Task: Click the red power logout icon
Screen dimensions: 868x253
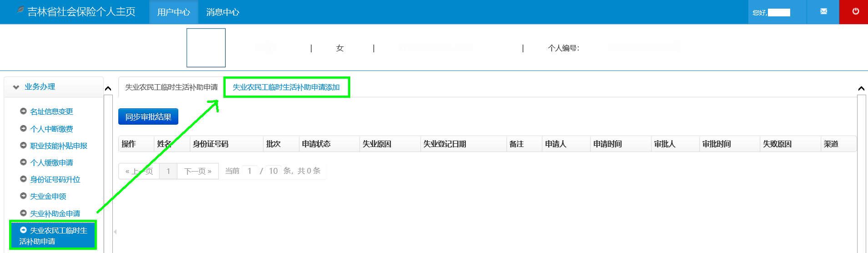Action: point(855,11)
